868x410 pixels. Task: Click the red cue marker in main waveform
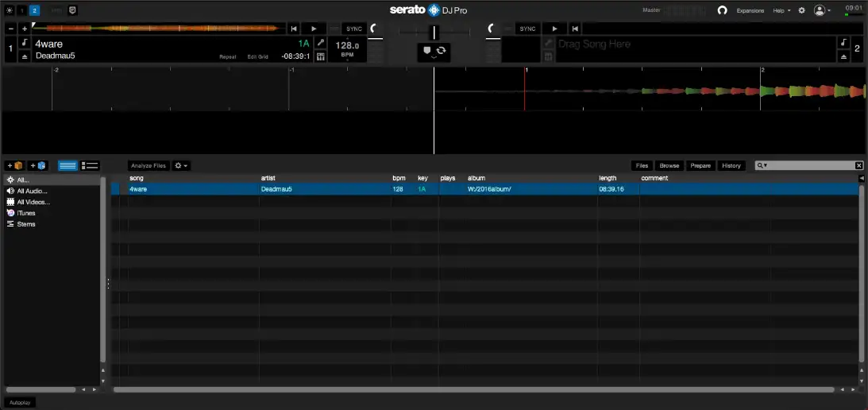tap(525, 89)
